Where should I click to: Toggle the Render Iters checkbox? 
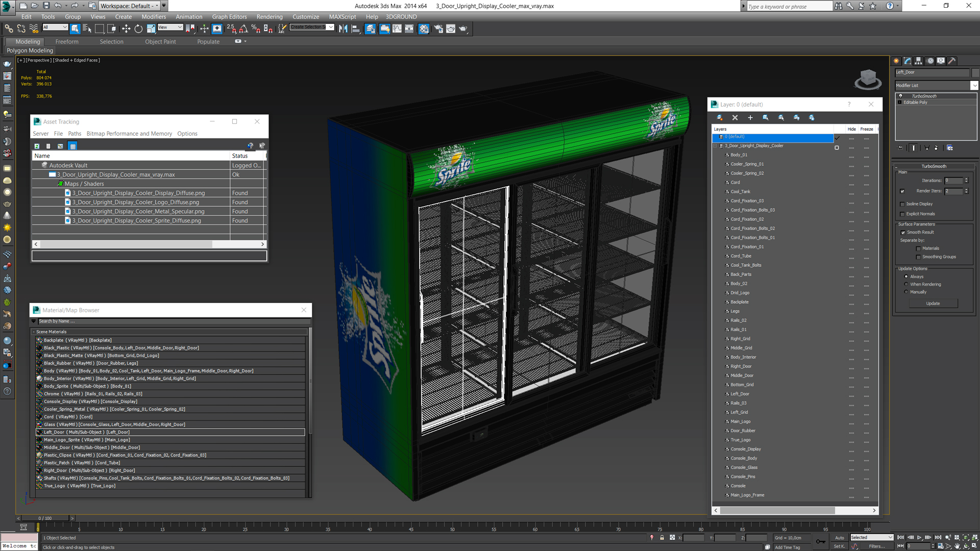pyautogui.click(x=902, y=191)
